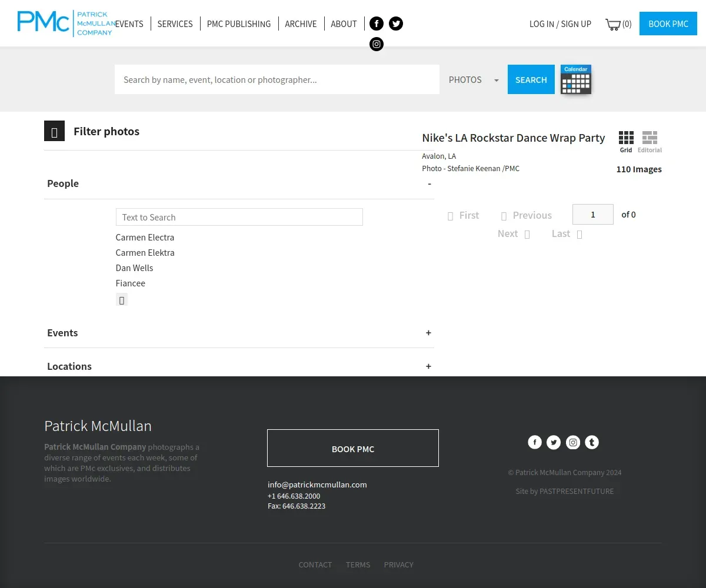Screen dimensions: 706x588
Task: Go to the First page
Action: 464,215
